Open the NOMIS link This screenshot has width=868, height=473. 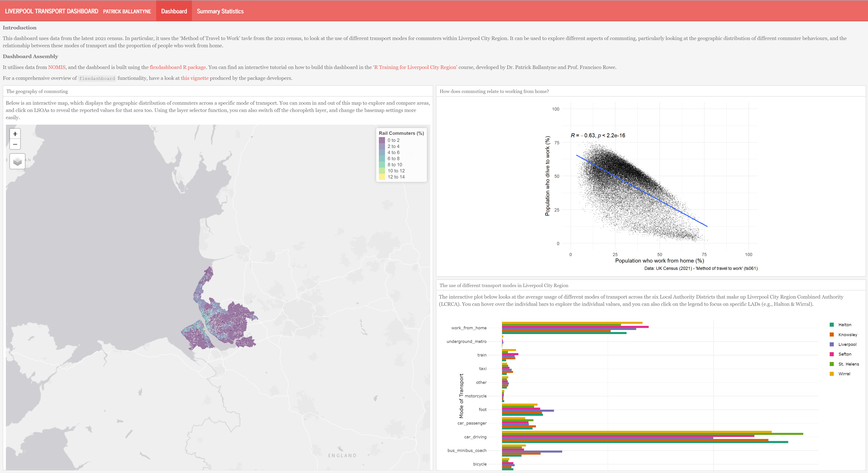[57, 67]
